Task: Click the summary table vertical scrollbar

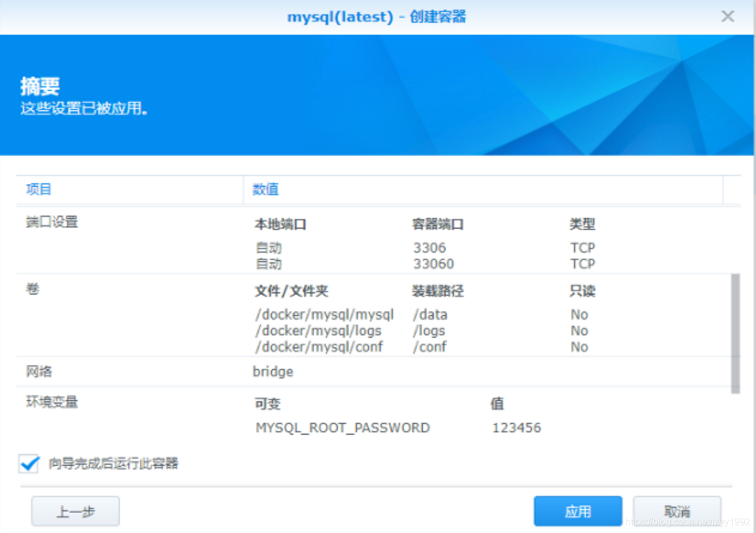Action: click(736, 334)
